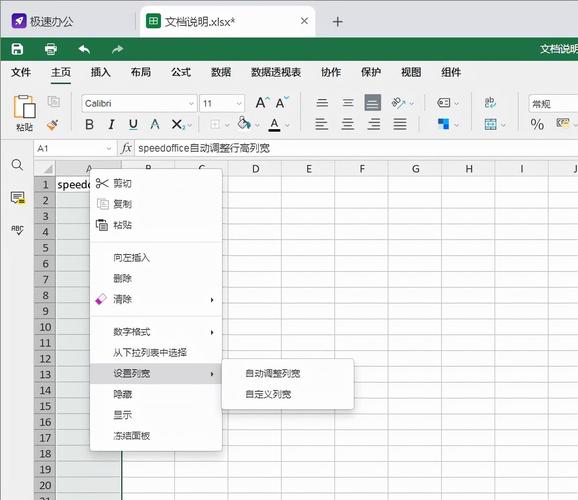Switch to the 插入 tab

(x=101, y=72)
